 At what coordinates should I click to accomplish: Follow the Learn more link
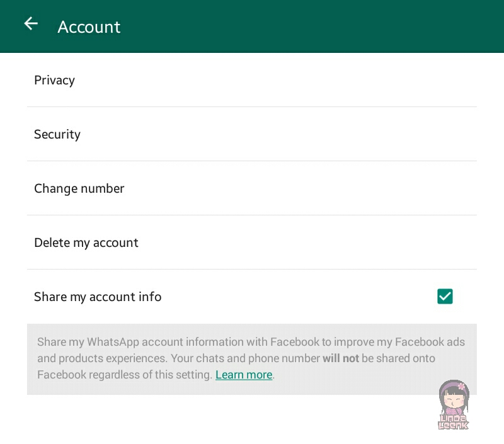(x=244, y=375)
